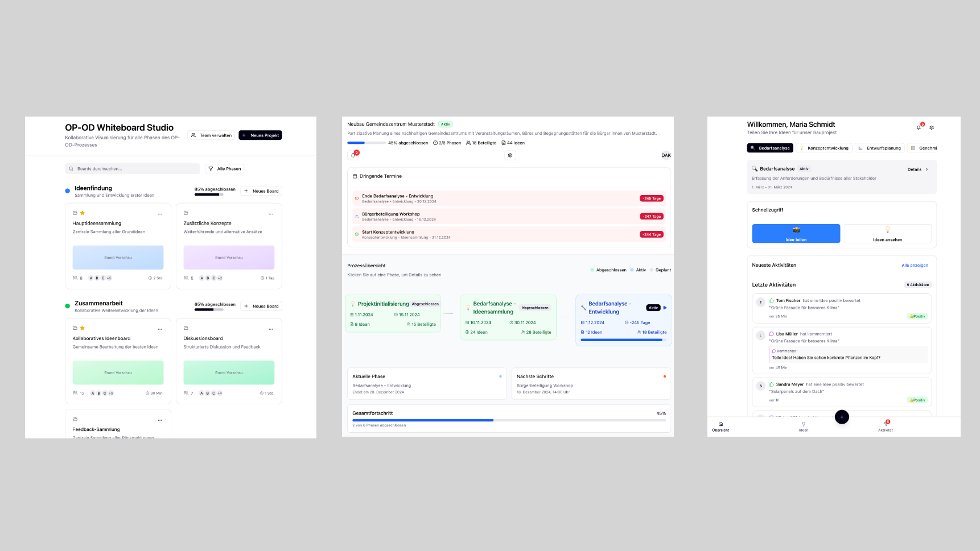Open the Start Konzeptentwicklung deadline row
The height and width of the screenshot is (551, 980).
(x=509, y=234)
